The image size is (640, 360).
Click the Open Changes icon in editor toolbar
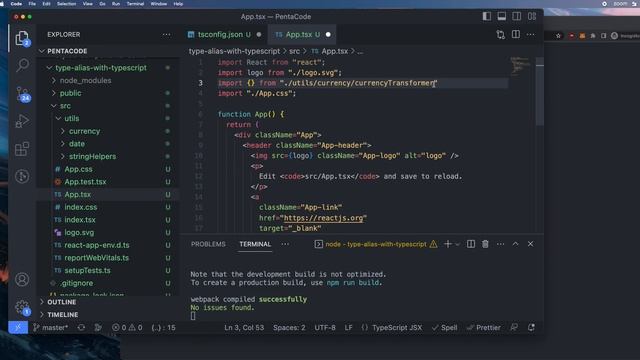(501, 35)
